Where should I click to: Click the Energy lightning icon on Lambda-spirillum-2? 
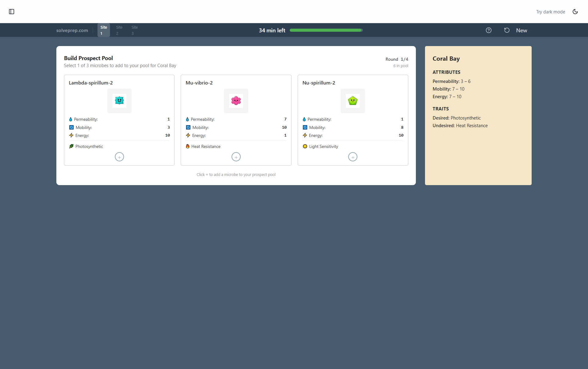[x=71, y=135]
